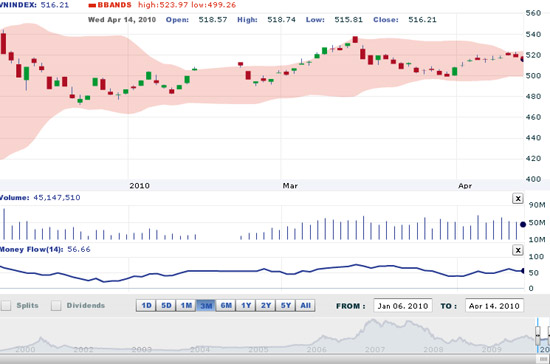The height and width of the screenshot is (364, 550).
Task: Click the VNINDEX ticker value 516.21
Action: click(55, 5)
